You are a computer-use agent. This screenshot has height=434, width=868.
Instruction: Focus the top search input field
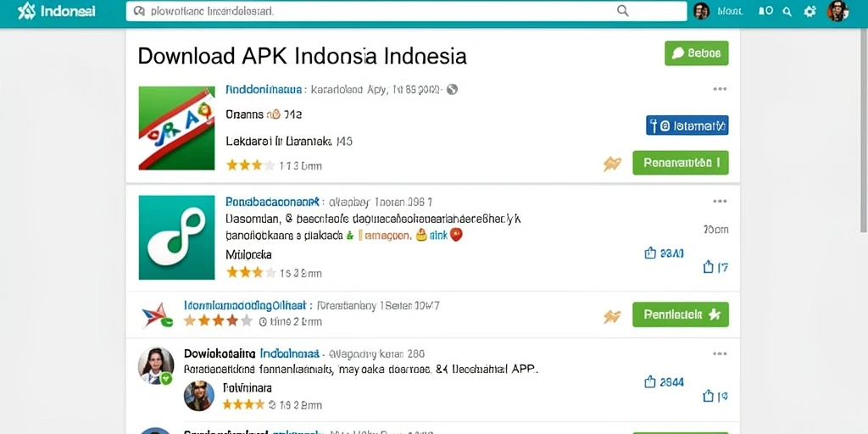point(406,11)
